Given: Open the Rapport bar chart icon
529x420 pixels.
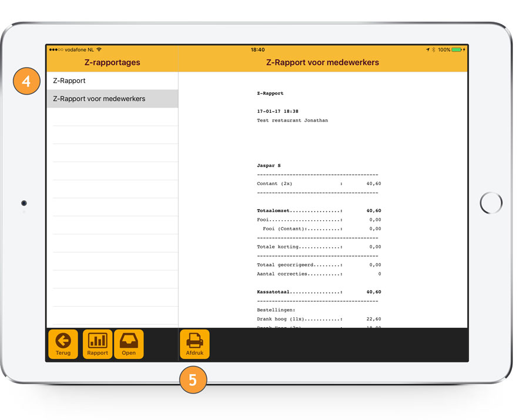Looking at the screenshot, I should point(98,344).
